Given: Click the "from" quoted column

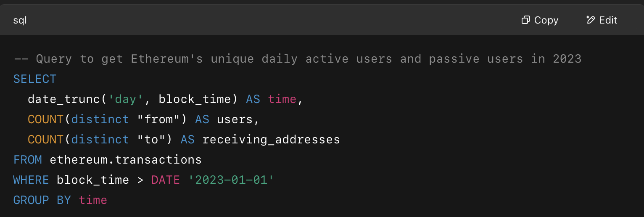Looking at the screenshot, I should [x=158, y=119].
